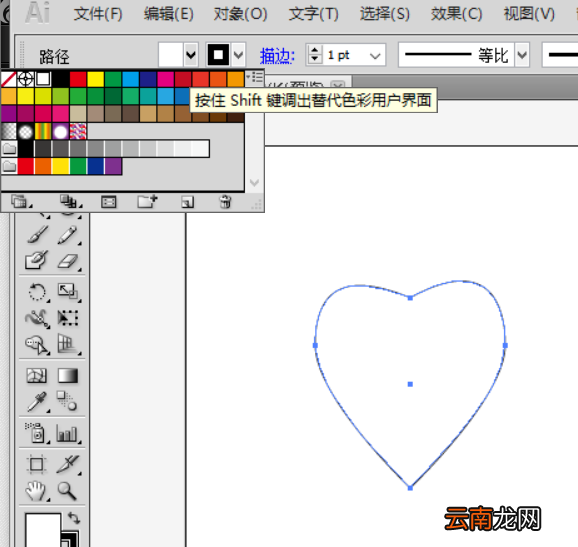Image resolution: width=578 pixels, height=547 pixels.
Task: Select the Pencil tool
Action: pyautogui.click(x=68, y=234)
